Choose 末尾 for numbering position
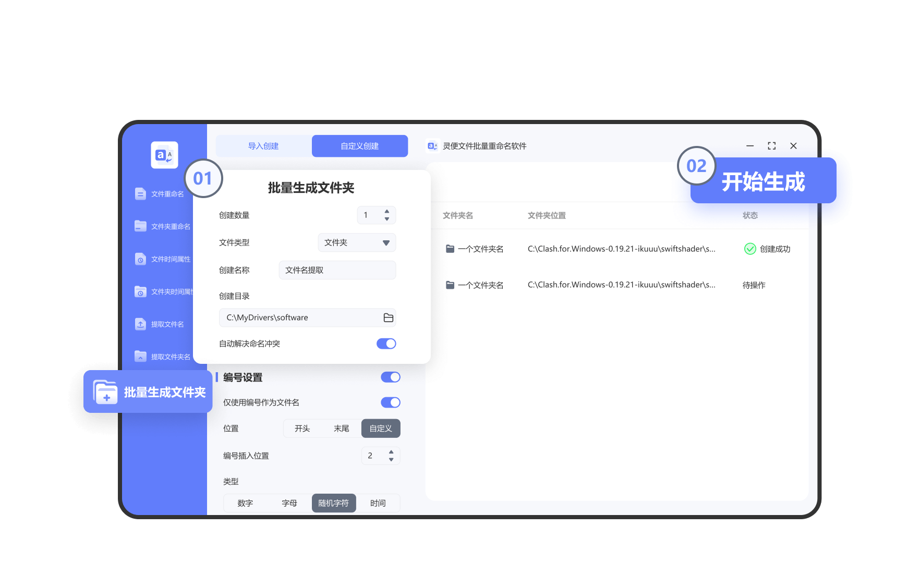 (342, 428)
